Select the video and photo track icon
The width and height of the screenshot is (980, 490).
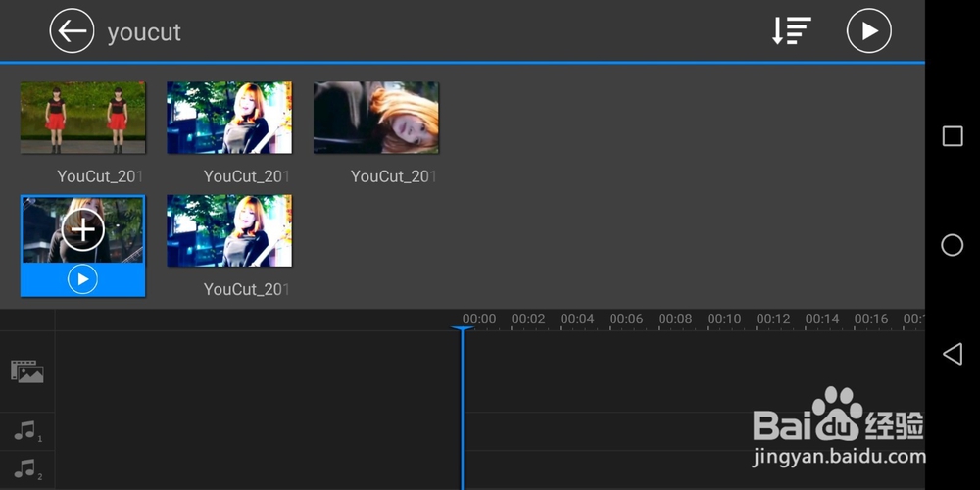coord(26,371)
